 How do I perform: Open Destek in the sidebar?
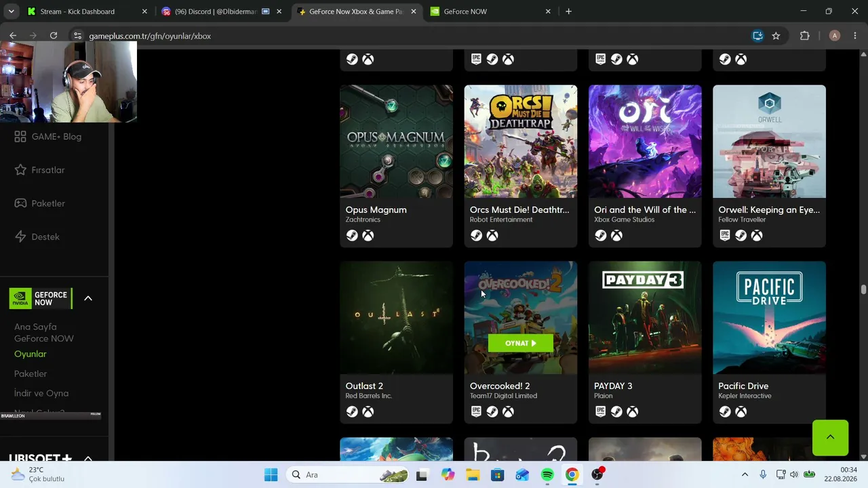pyautogui.click(x=37, y=237)
